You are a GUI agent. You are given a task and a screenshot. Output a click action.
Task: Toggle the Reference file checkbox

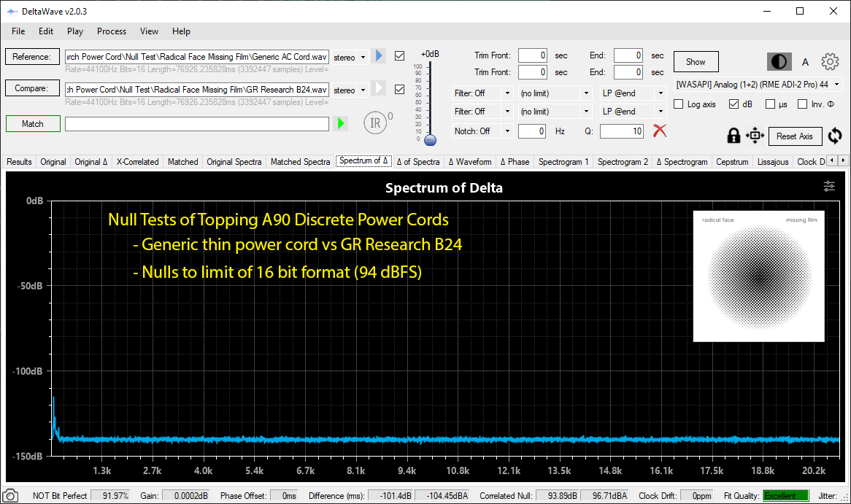click(399, 56)
